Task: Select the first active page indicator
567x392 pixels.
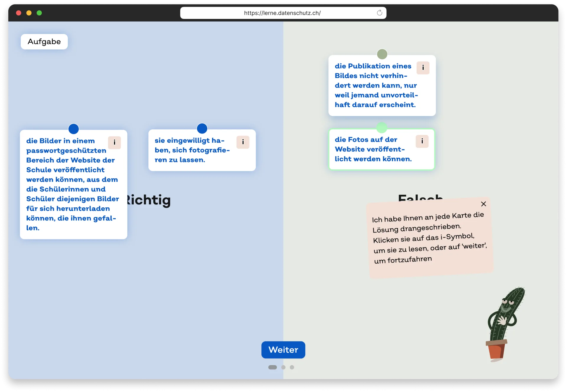Action: point(272,367)
